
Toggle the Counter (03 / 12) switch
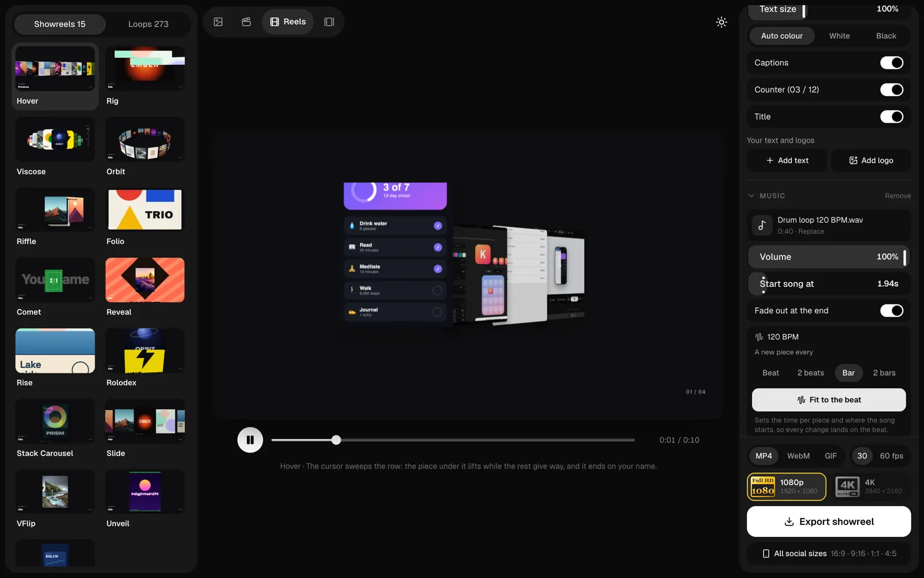pyautogui.click(x=892, y=90)
